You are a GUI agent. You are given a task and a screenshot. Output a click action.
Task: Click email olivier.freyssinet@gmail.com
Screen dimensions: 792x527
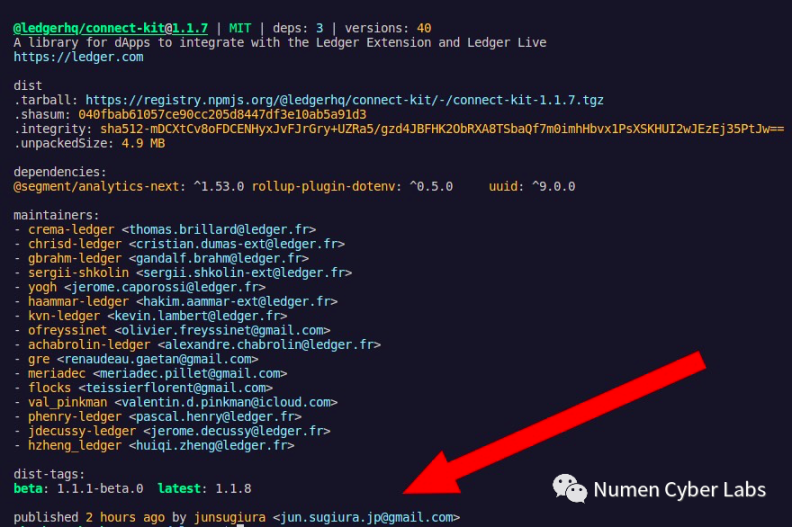pos(222,330)
